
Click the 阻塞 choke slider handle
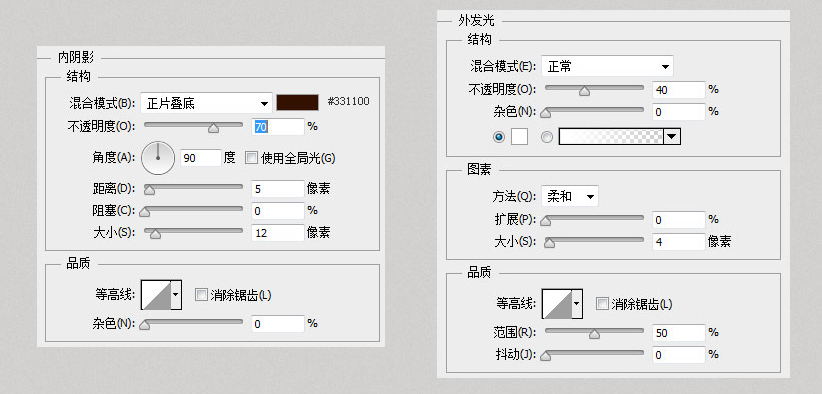(x=145, y=212)
